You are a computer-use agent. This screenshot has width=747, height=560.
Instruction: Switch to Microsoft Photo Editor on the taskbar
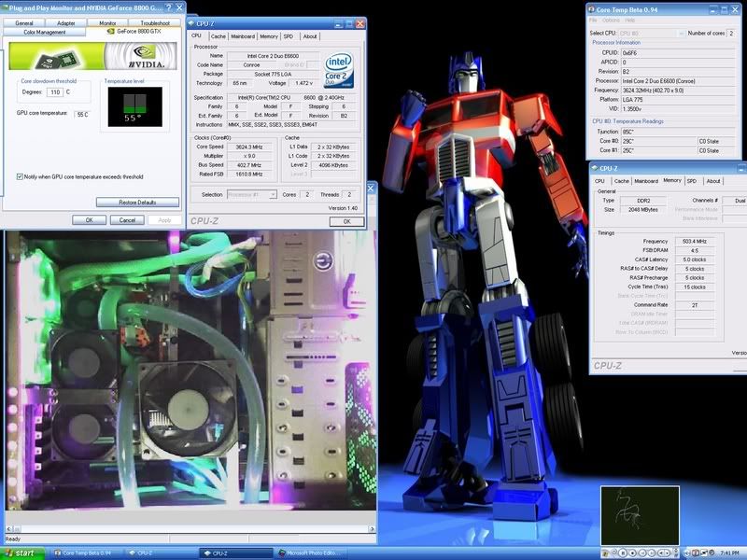tap(311, 553)
